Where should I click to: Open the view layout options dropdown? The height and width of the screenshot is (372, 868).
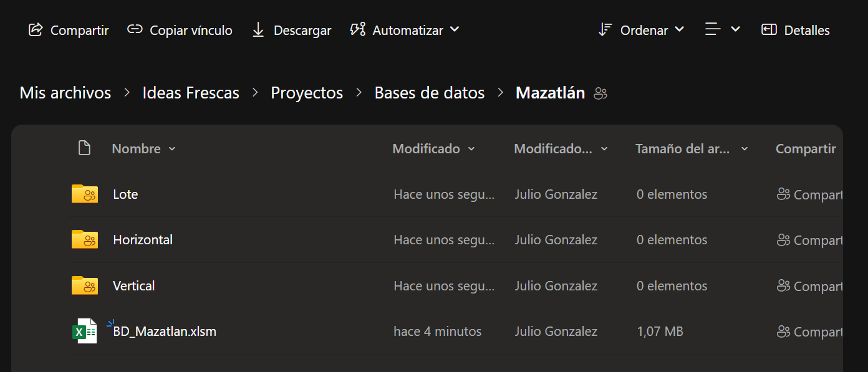click(x=722, y=29)
